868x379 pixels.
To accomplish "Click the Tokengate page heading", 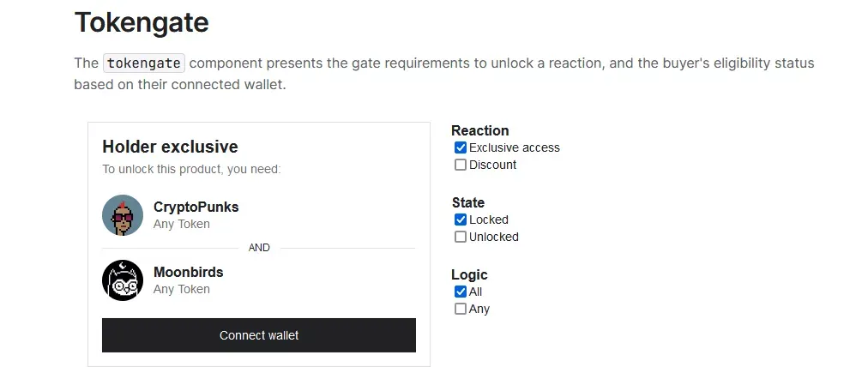I will pyautogui.click(x=142, y=22).
